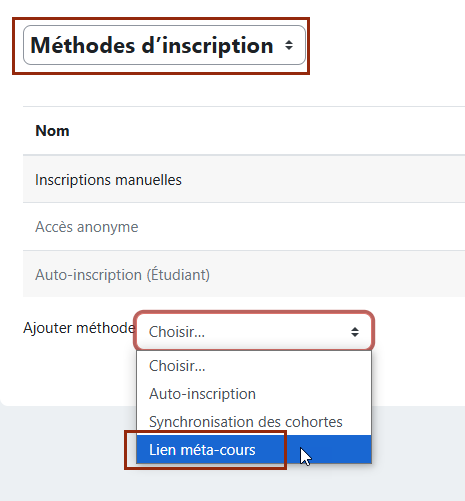Viewport: 465px width, 501px height.
Task: Click the Nom column header
Action: [x=52, y=131]
